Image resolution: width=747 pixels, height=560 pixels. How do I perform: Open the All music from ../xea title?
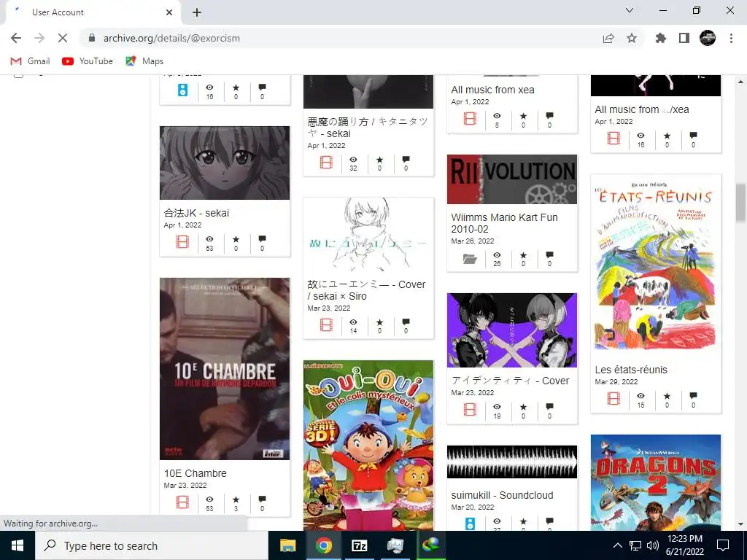click(642, 109)
